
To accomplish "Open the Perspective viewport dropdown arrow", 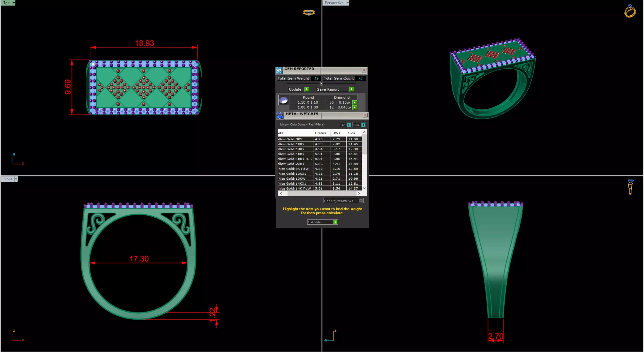I will 347,3.
